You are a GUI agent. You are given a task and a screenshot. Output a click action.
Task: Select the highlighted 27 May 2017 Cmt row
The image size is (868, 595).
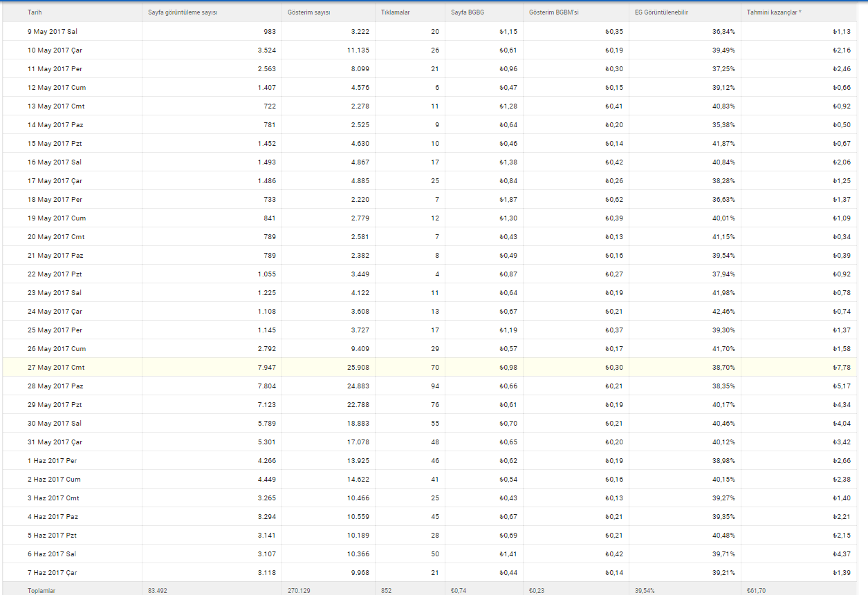click(434, 367)
